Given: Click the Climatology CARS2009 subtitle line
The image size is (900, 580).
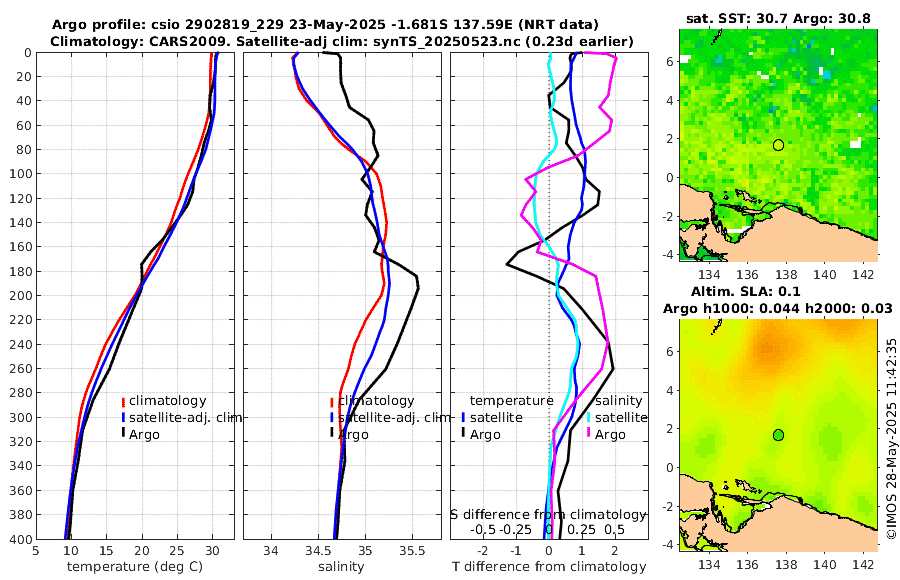Looking at the screenshot, I should coord(342,41).
